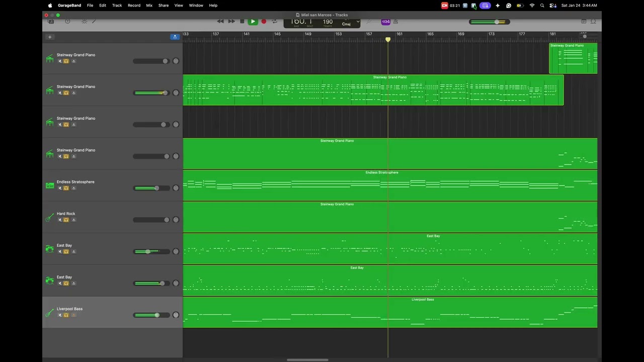Click the Hard Rock pan knob
644x362 pixels.
pos(176,220)
